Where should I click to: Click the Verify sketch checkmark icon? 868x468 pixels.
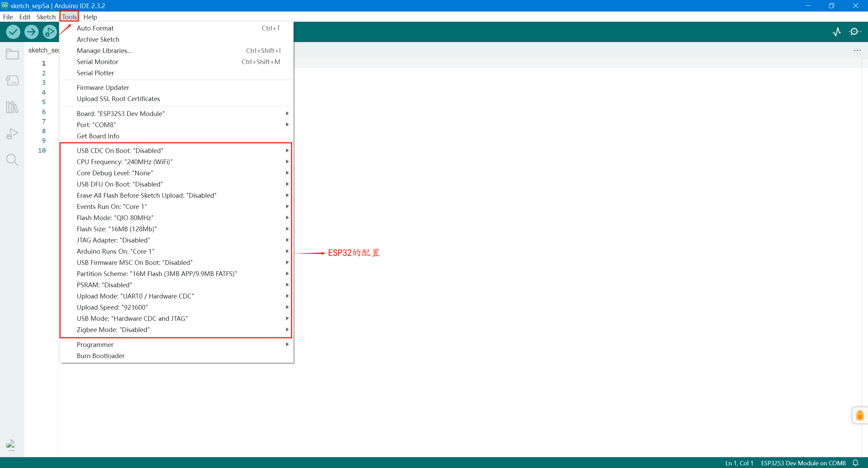[x=13, y=32]
